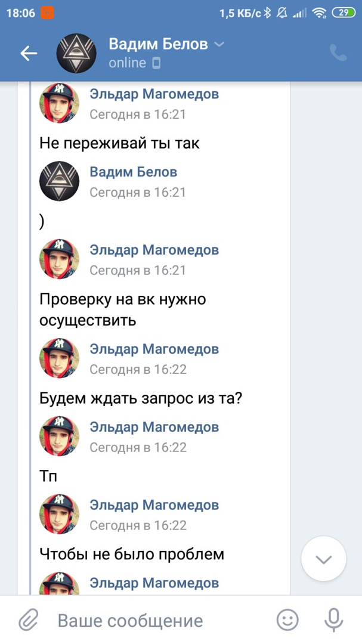This screenshot has height=644, width=362.
Task: Tap the microphone to record voice message
Action: [333, 620]
